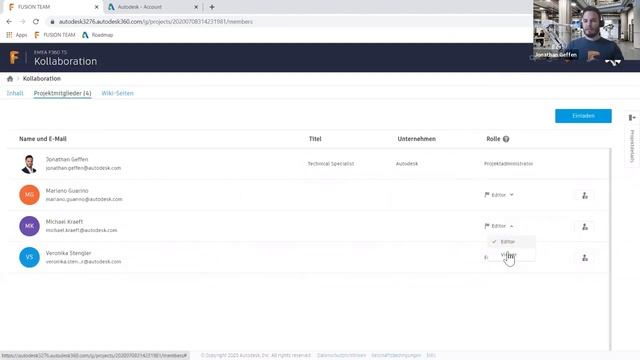Choose Editor in the open role menu
Image resolution: width=640 pixels, height=360 pixels.
(x=511, y=242)
